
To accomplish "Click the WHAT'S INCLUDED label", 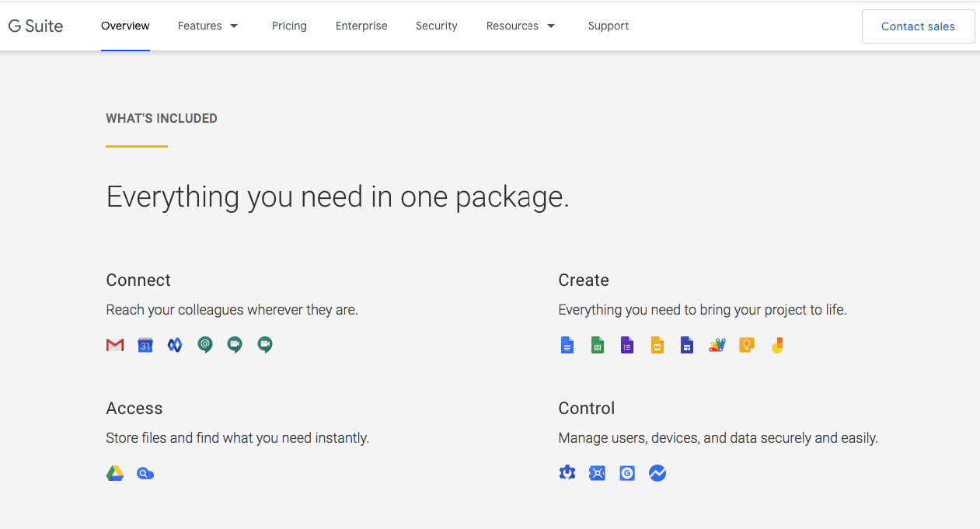I will [x=162, y=119].
